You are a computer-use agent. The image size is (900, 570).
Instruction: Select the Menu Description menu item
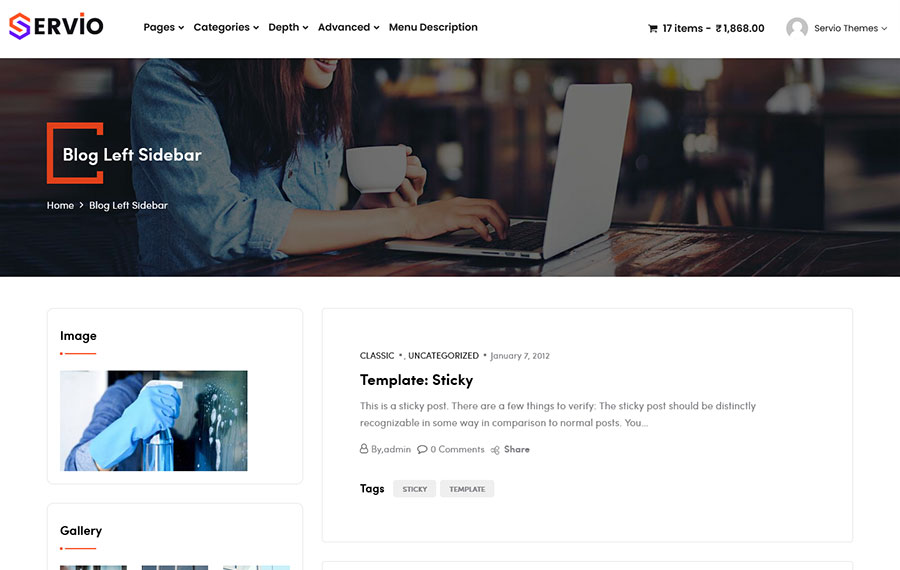point(433,28)
